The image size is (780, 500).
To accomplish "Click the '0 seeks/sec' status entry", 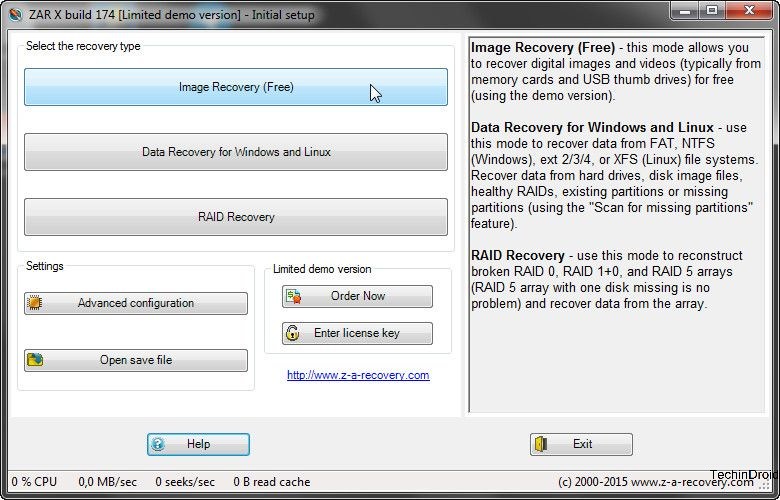I will pos(185,482).
